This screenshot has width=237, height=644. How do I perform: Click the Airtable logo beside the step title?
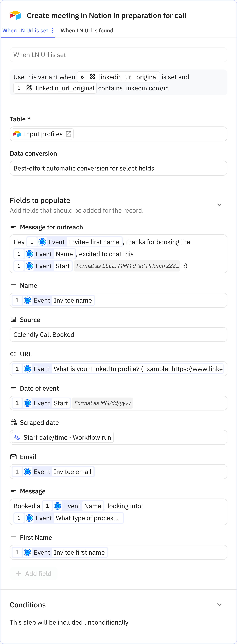click(15, 15)
